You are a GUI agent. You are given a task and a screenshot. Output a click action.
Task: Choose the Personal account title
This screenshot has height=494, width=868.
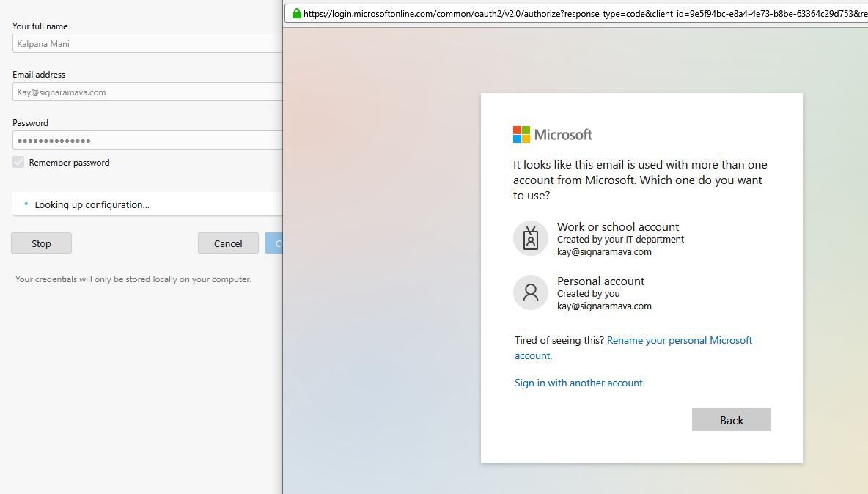click(600, 281)
